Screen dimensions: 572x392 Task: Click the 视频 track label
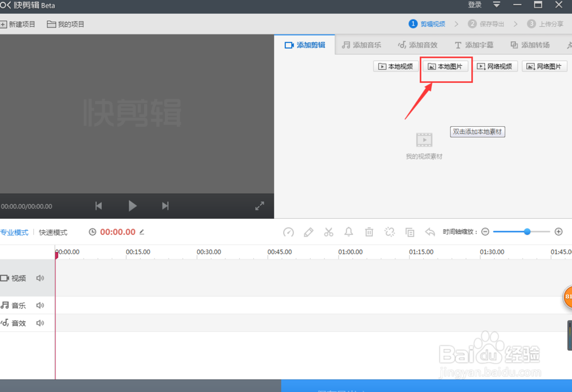click(x=19, y=278)
